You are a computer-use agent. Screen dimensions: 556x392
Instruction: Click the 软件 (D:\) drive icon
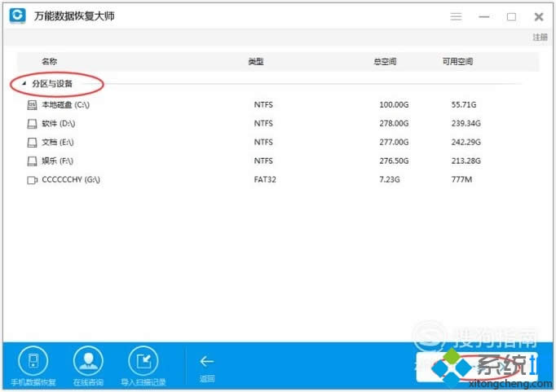[32, 124]
